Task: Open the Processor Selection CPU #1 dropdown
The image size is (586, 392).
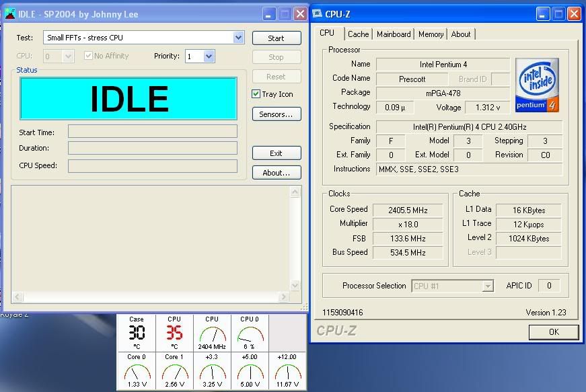Action: [487, 286]
